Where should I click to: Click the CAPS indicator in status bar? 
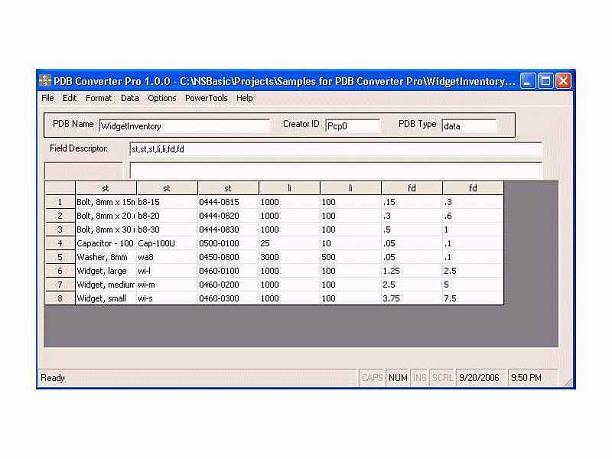coord(372,378)
